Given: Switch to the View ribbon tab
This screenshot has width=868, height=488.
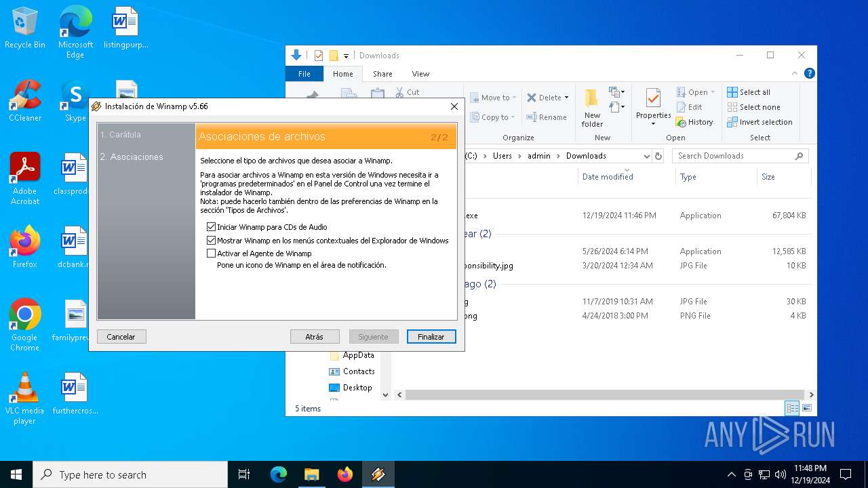Looking at the screenshot, I should 420,74.
